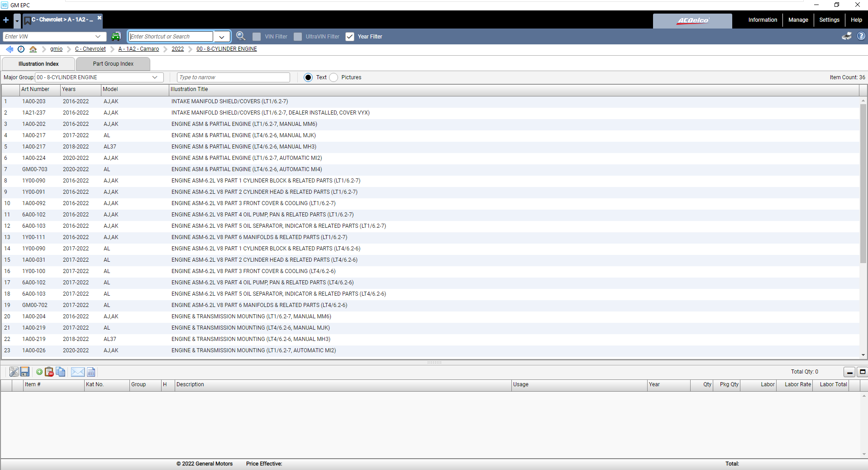
Task: Sort by Art Number column header
Action: point(40,90)
